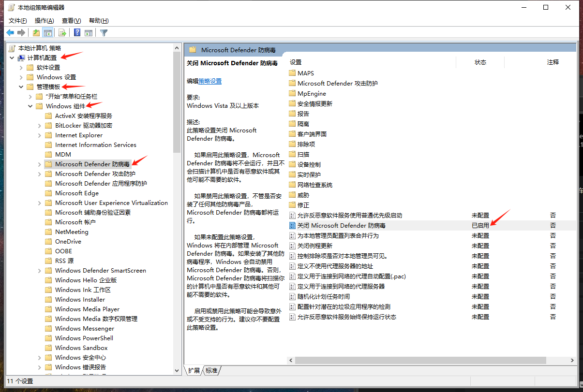The width and height of the screenshot is (583, 392).
Task: Click the OneDrive folder icon in the tree
Action: [48, 241]
